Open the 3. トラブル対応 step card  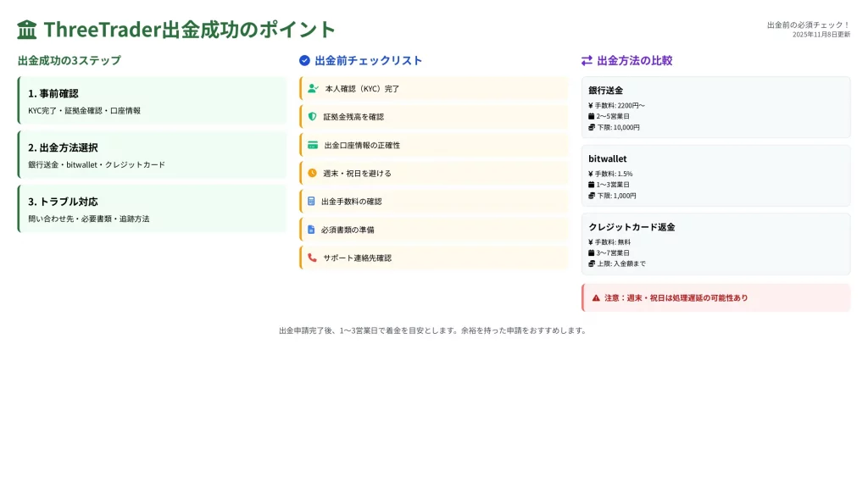coord(153,209)
